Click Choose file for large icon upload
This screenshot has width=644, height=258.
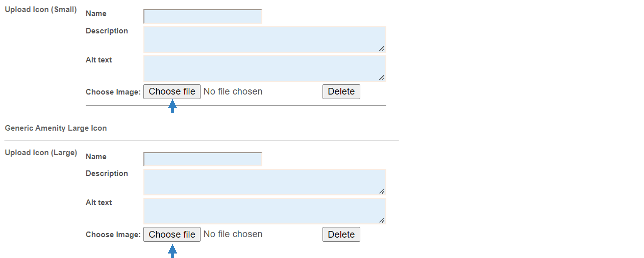click(x=172, y=234)
